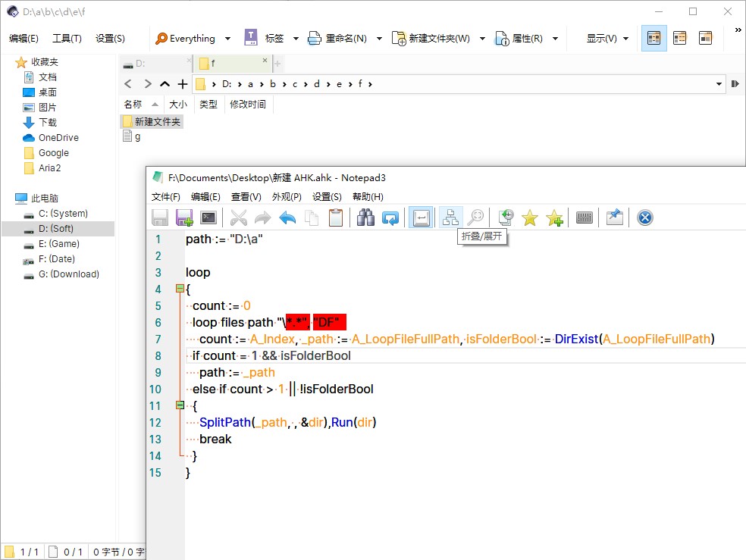Open the 查看(V) menu in Notepad3

point(246,197)
